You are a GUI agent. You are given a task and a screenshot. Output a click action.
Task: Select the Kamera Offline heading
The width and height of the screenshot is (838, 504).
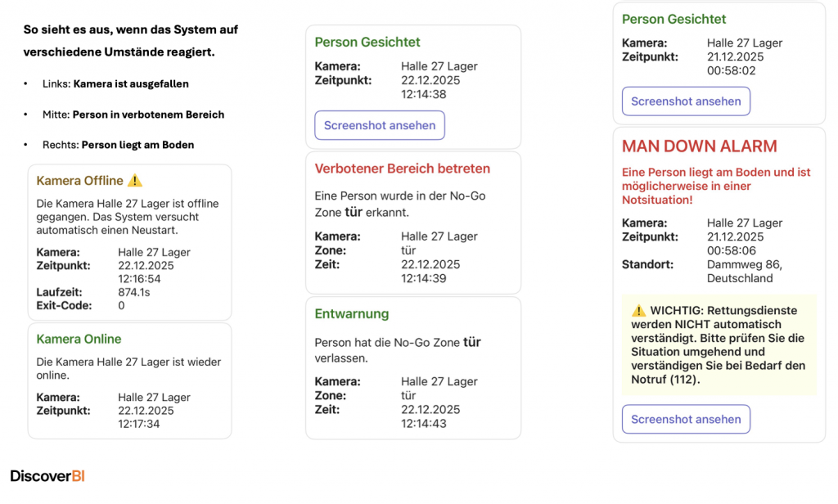pyautogui.click(x=80, y=181)
